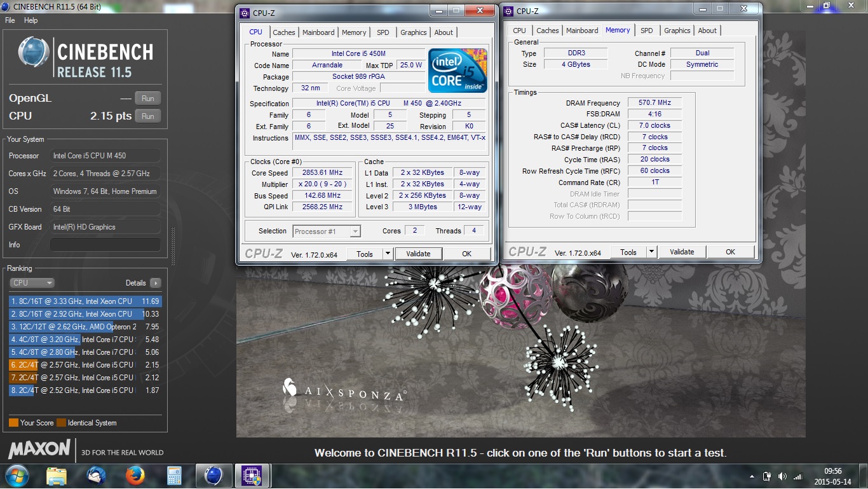Click the Your Score orange legend swatch

13,423
